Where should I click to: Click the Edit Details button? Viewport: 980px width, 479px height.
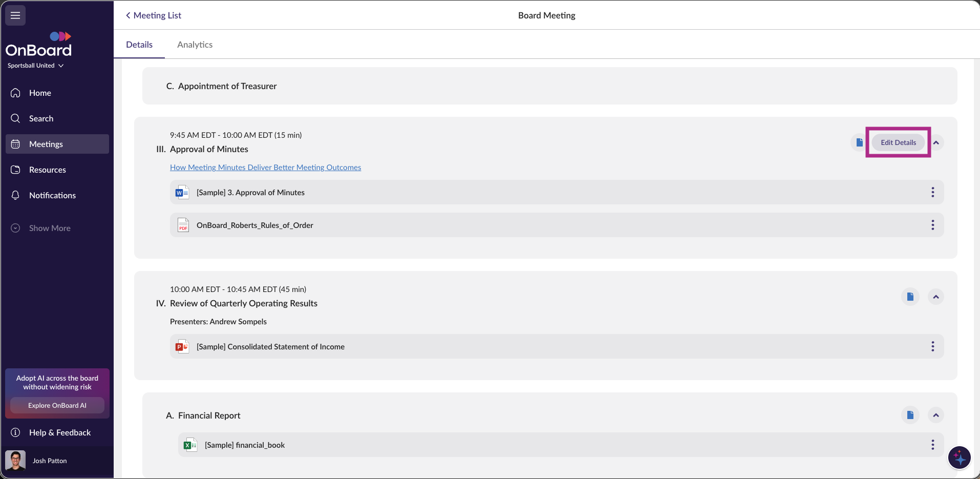tap(898, 142)
